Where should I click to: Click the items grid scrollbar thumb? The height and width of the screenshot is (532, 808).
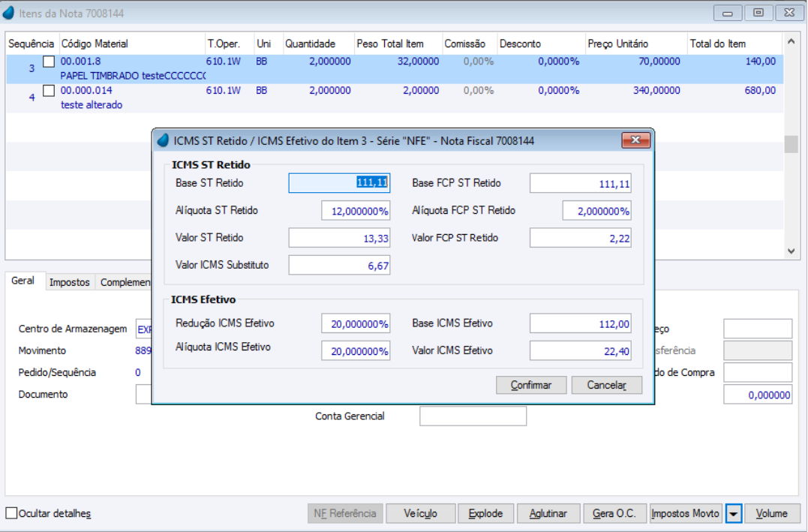pos(791,144)
